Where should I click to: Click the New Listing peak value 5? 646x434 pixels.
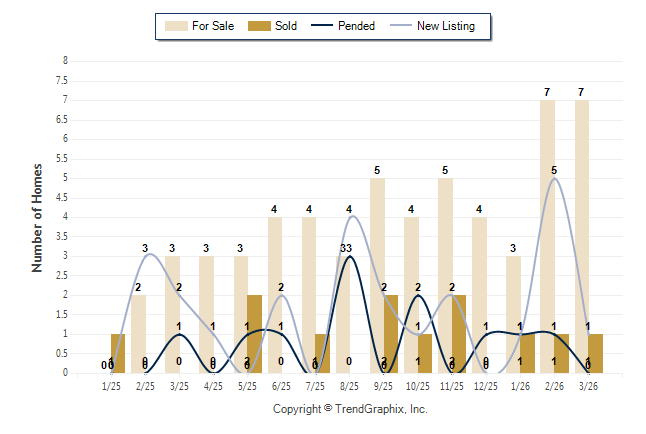pos(554,170)
